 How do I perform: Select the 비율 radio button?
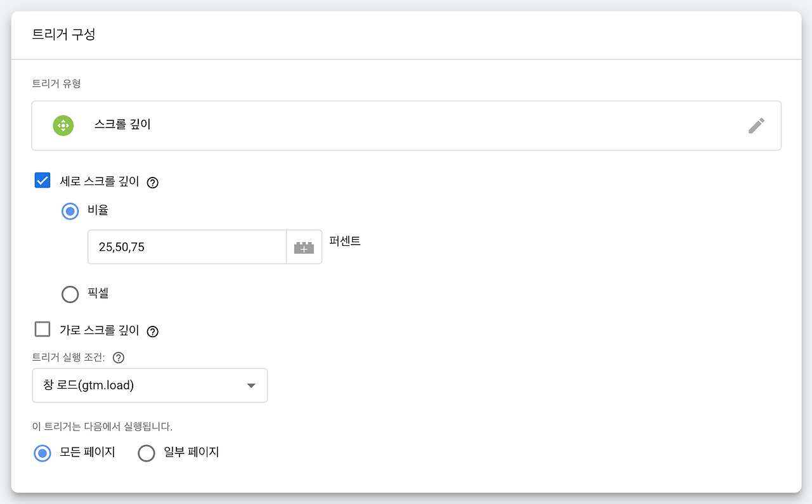click(70, 211)
